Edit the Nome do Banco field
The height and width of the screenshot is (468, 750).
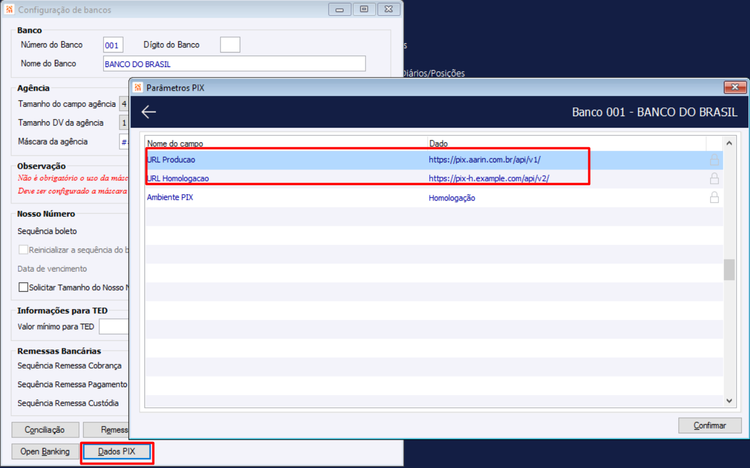coord(234,64)
